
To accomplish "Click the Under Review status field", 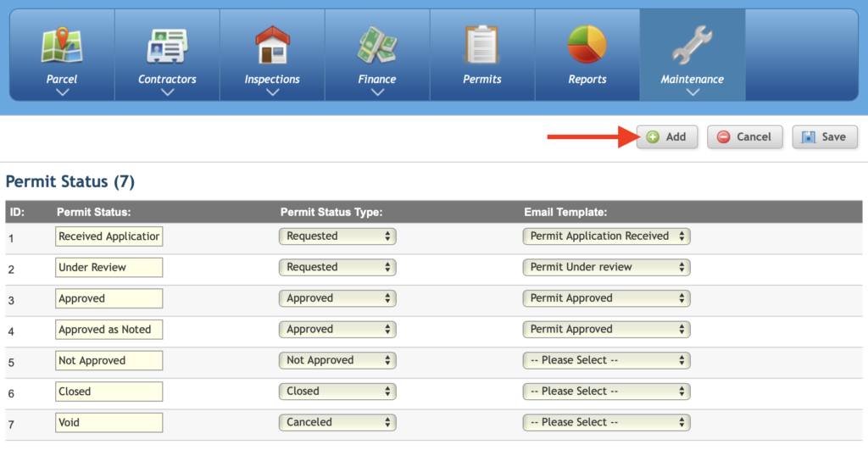I will [x=109, y=267].
